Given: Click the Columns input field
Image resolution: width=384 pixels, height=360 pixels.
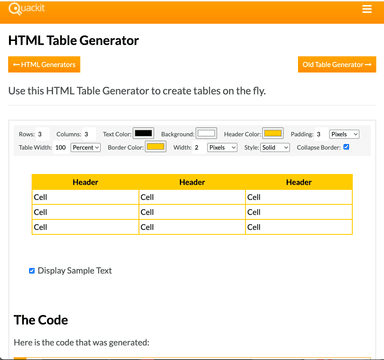Looking at the screenshot, I should pyautogui.click(x=89, y=134).
